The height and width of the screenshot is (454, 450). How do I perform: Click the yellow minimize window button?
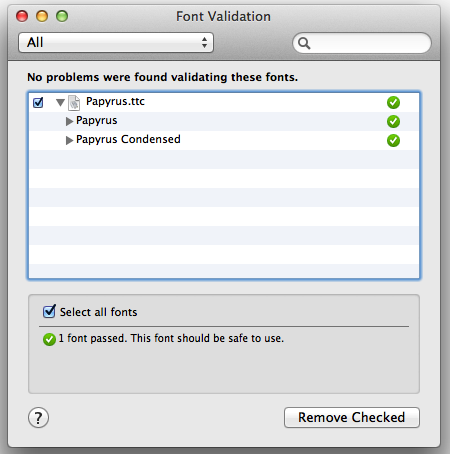click(x=42, y=16)
